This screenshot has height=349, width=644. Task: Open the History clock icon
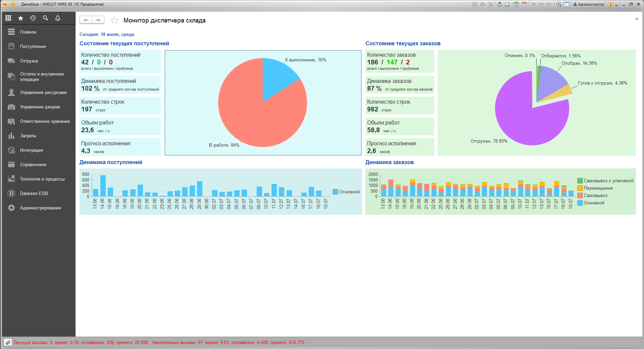pos(33,18)
